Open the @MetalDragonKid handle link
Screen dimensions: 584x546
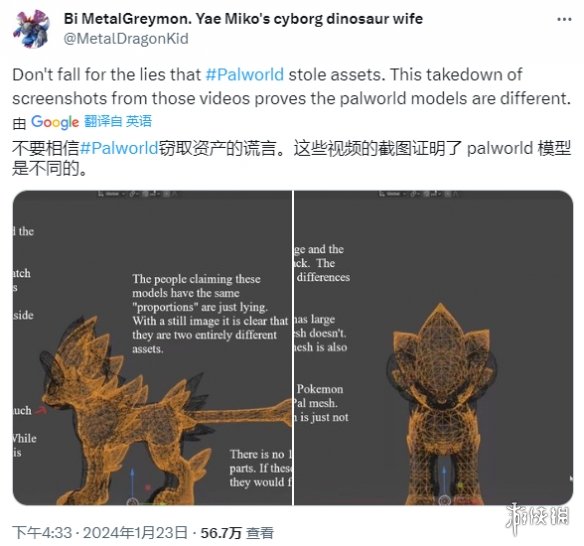pos(126,39)
